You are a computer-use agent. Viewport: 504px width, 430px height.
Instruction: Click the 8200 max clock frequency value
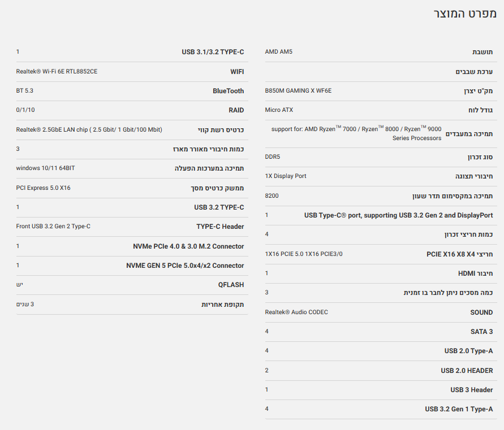[272, 196]
